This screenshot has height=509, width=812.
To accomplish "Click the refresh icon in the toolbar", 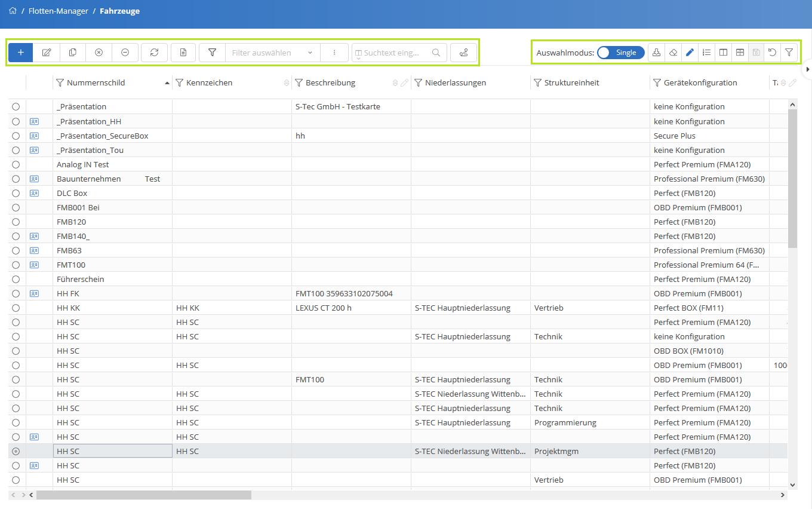I will 154,53.
